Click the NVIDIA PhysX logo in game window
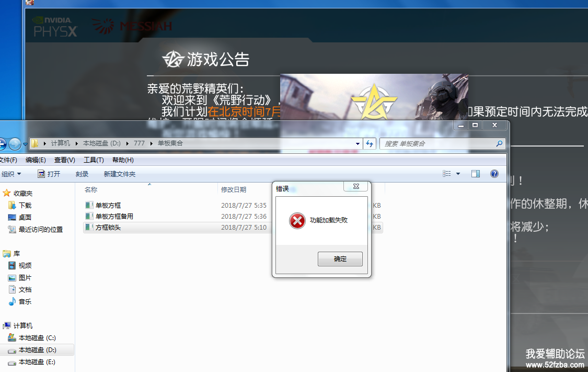 pos(55,27)
